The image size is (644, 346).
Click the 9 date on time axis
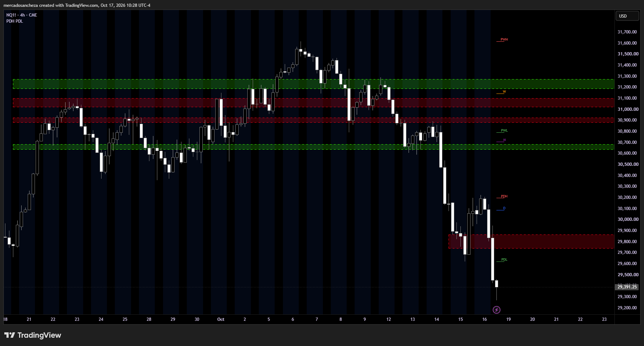365,319
